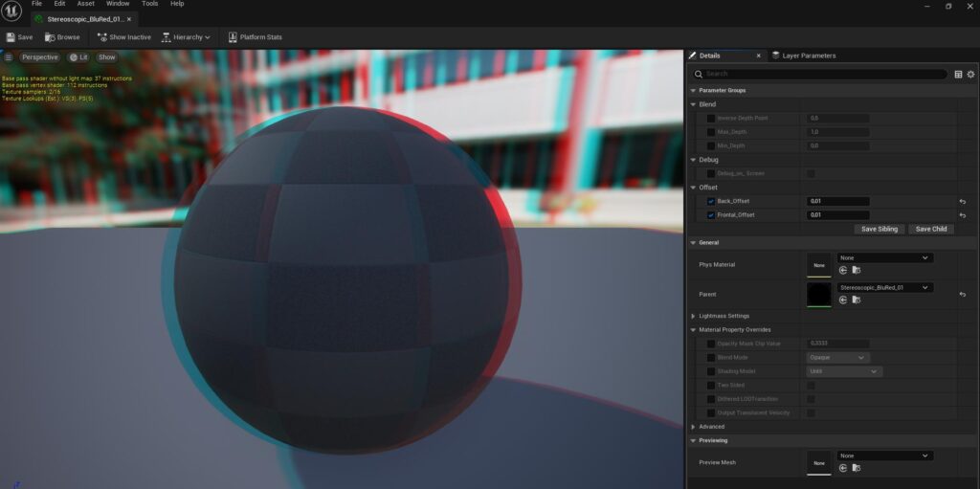Viewport: 980px width, 489px height.
Task: Use selected asset for Parent
Action: [843, 300]
